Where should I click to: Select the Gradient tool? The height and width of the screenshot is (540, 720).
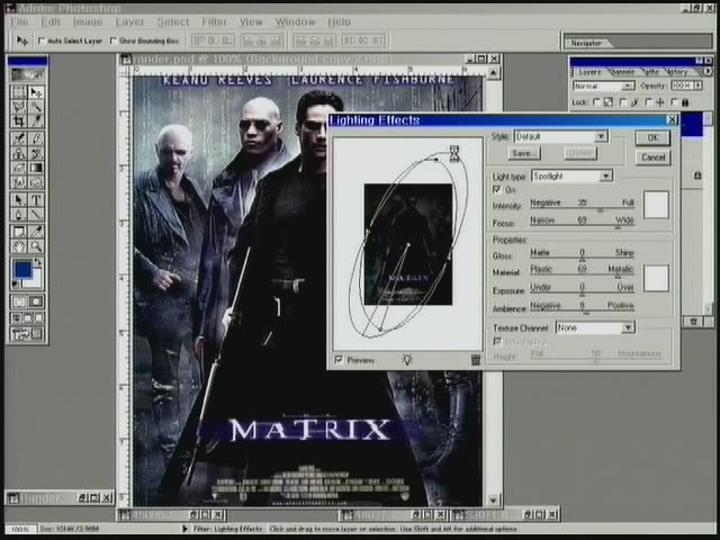coord(36,168)
